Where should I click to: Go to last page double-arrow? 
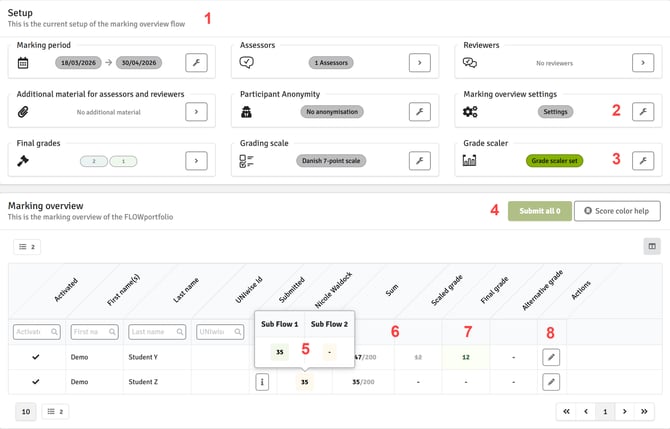click(644, 411)
